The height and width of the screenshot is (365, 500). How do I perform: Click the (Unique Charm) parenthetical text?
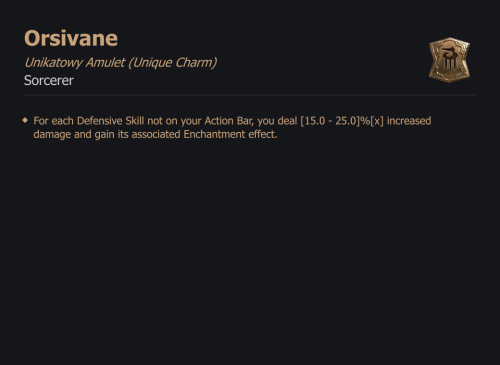173,63
